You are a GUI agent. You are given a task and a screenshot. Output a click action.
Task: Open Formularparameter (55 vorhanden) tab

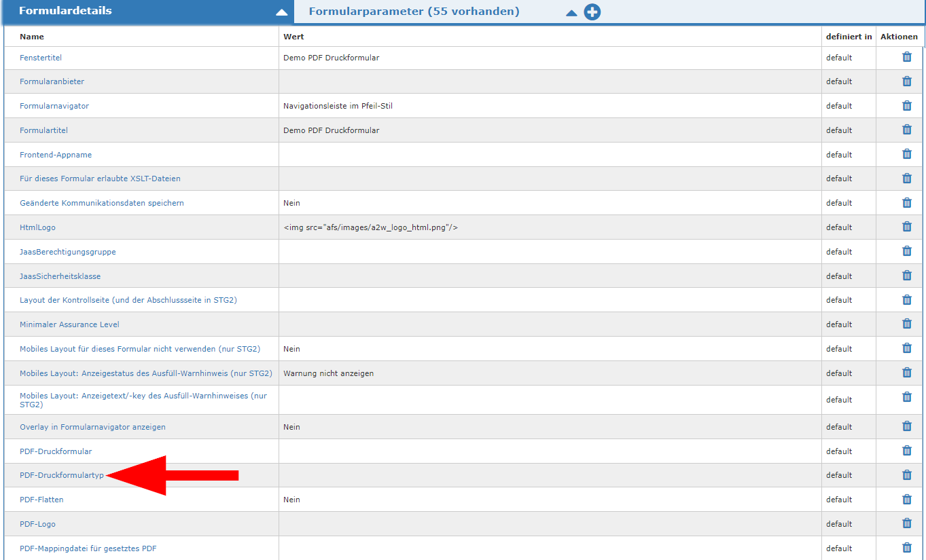click(414, 11)
